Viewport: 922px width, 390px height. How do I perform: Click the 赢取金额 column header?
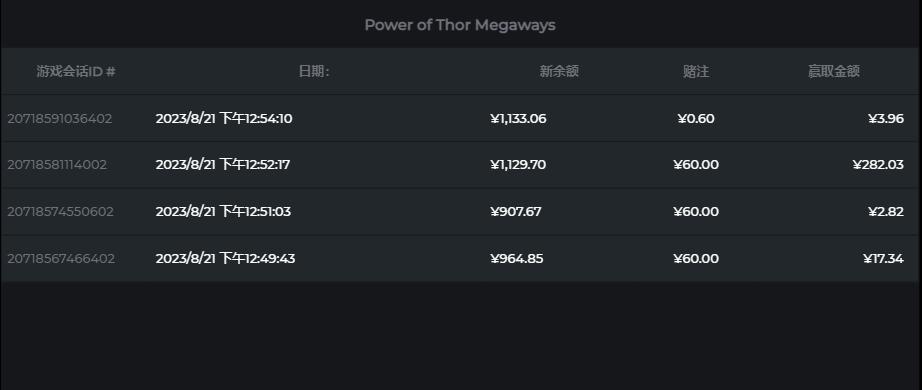pos(834,71)
